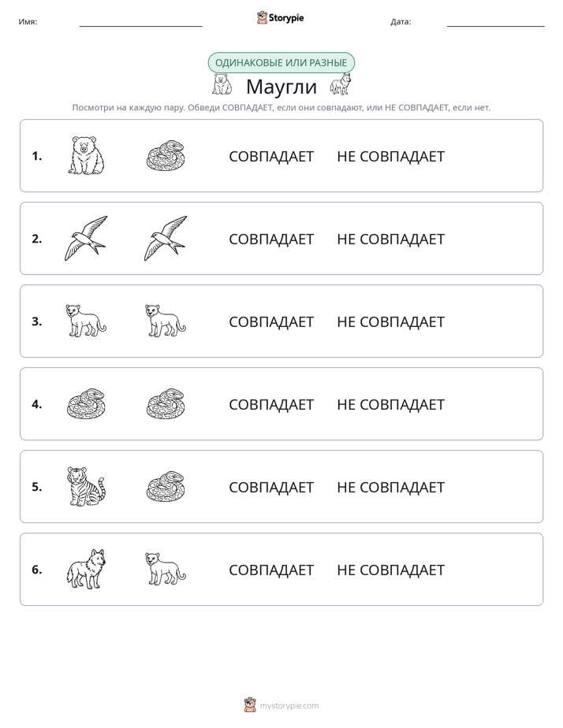Select the right panther image in row 3
563x728 pixels.
(166, 321)
